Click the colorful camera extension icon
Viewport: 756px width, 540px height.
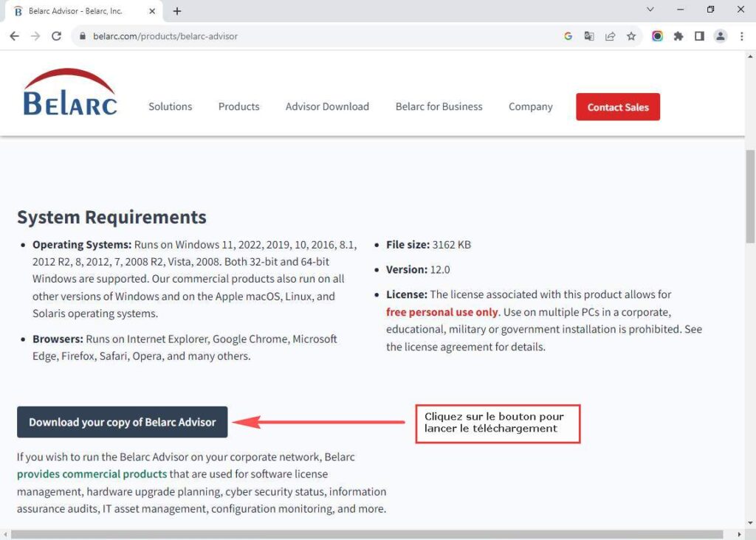click(x=657, y=35)
